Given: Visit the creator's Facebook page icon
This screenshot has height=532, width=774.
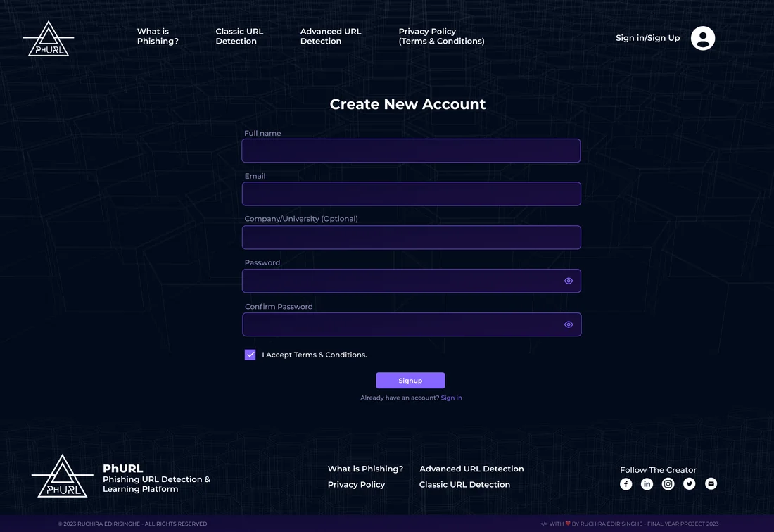Looking at the screenshot, I should (626, 484).
